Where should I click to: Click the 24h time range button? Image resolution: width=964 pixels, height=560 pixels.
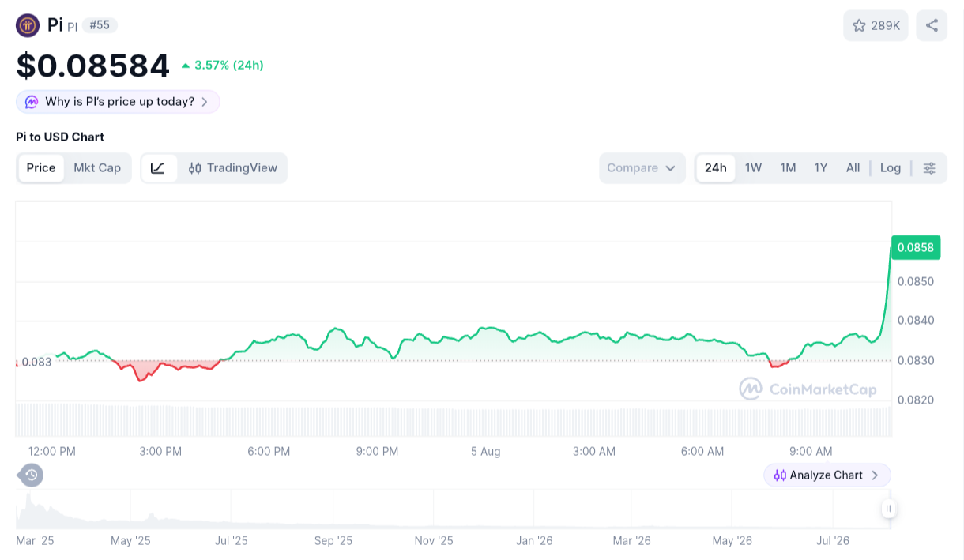716,168
